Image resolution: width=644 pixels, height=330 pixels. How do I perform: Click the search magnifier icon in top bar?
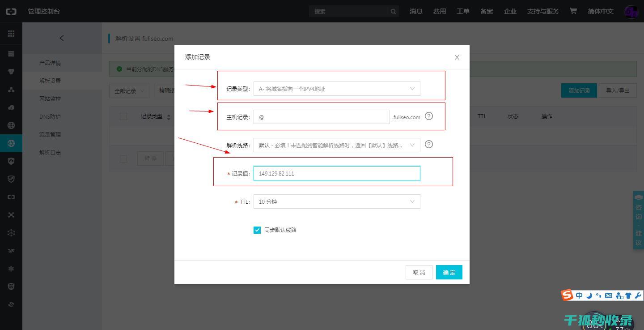393,11
